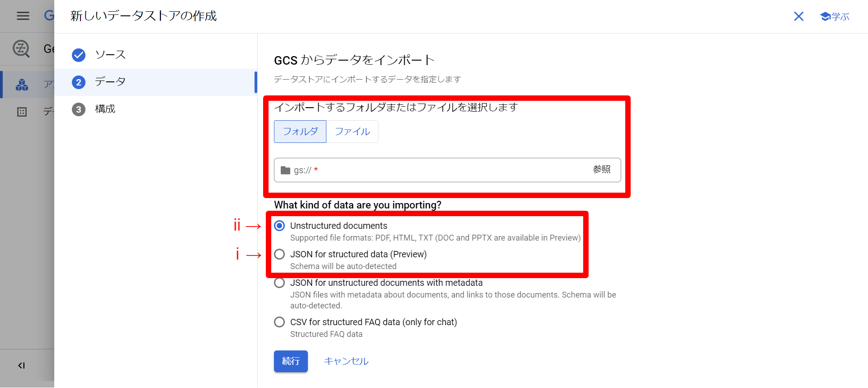Image resolution: width=868 pixels, height=388 pixels.
Task: Go to step 3 構成
Action: click(x=105, y=109)
